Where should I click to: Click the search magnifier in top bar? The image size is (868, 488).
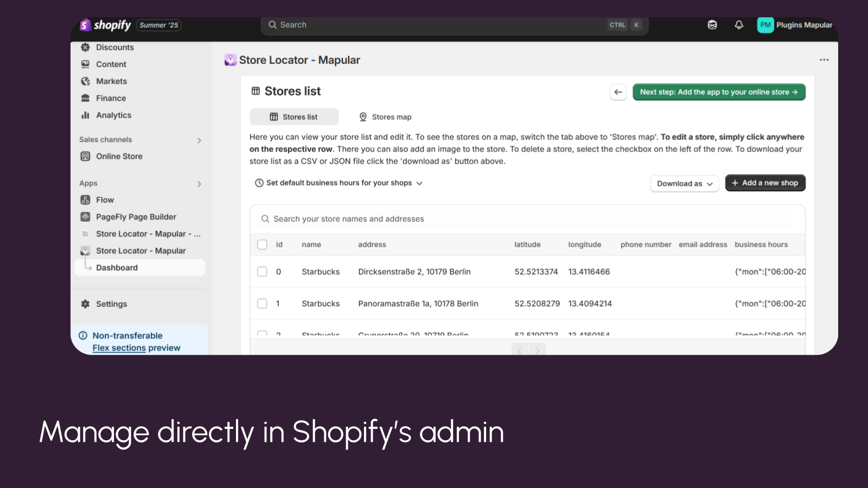(x=272, y=25)
